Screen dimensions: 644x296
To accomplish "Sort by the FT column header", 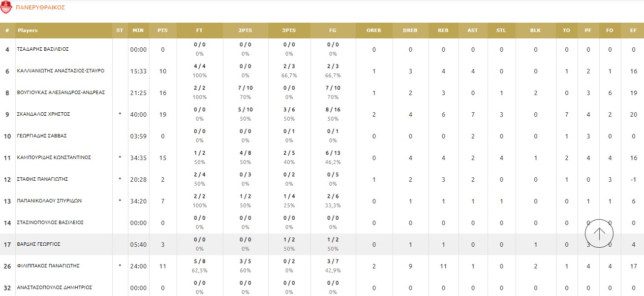I will (x=199, y=31).
